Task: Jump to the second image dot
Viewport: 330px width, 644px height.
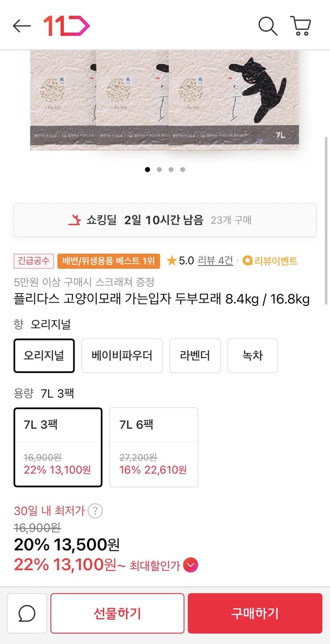Action: click(159, 169)
